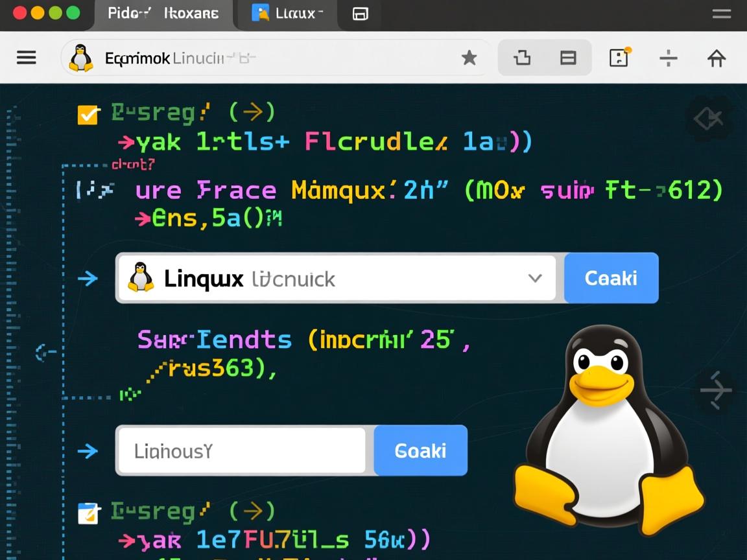Collapse the left chevron beside Sur Iendts
747x560 pixels.
tap(45, 352)
